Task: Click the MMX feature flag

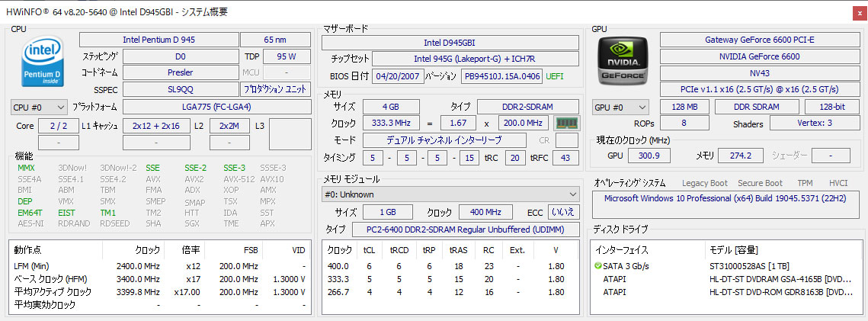Action: [x=26, y=168]
